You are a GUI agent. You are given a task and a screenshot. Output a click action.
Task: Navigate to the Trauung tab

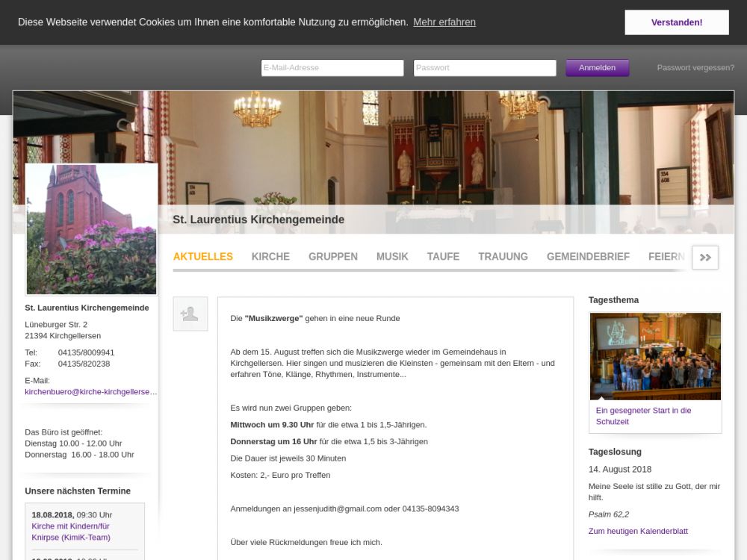click(x=503, y=257)
